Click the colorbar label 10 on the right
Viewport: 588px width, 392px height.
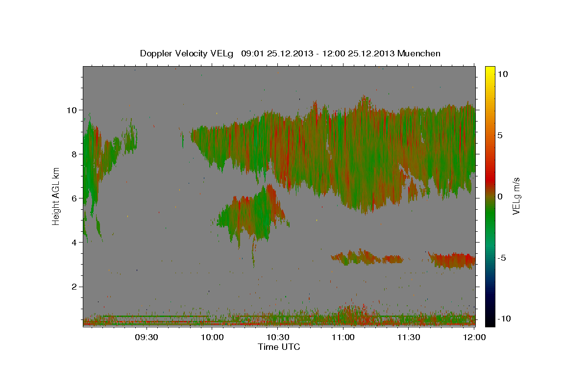coord(502,74)
